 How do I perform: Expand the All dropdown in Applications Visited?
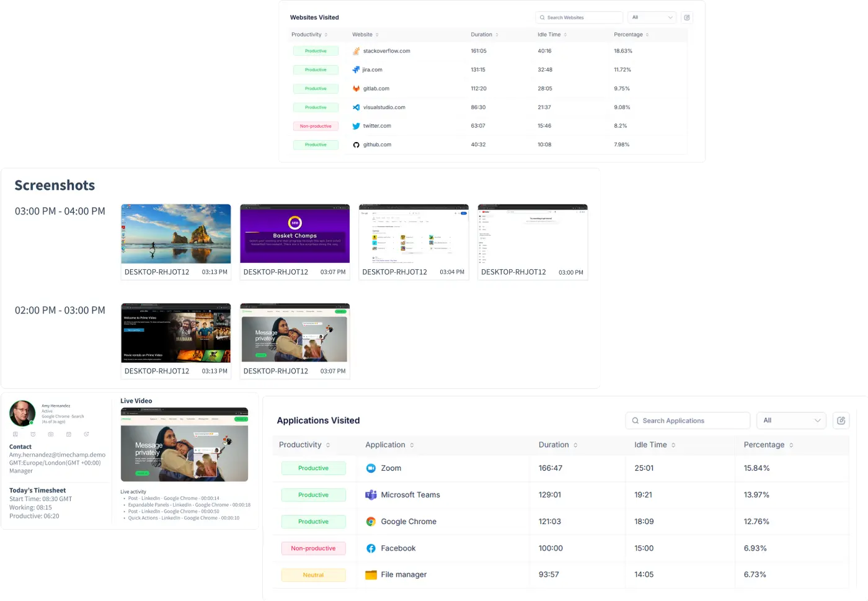(x=791, y=421)
